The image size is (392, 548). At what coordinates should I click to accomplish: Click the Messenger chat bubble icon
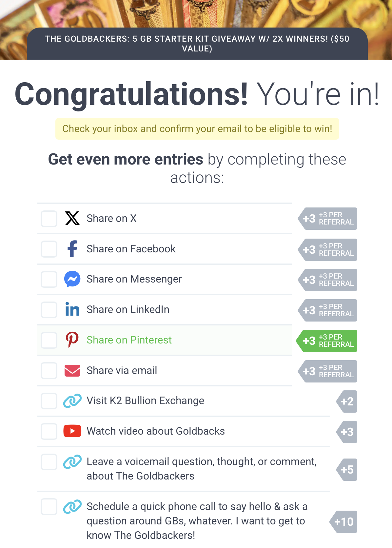coord(72,279)
